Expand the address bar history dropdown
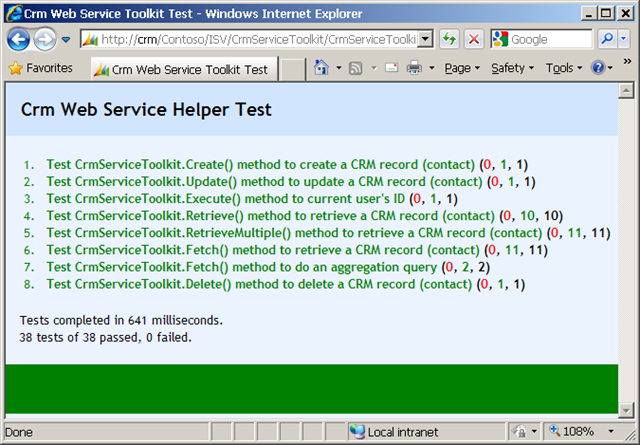Screen dimensions: 640x445 pyautogui.click(x=426, y=39)
